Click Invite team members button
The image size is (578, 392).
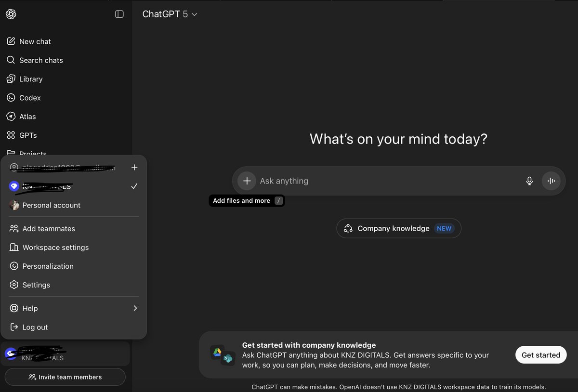[65, 377]
